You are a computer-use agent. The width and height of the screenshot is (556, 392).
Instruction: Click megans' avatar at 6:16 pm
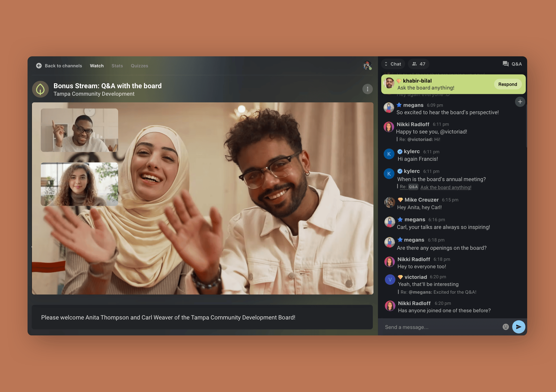click(390, 222)
